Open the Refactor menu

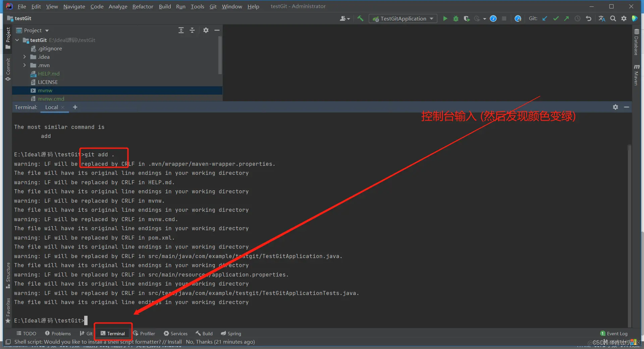[x=143, y=6]
